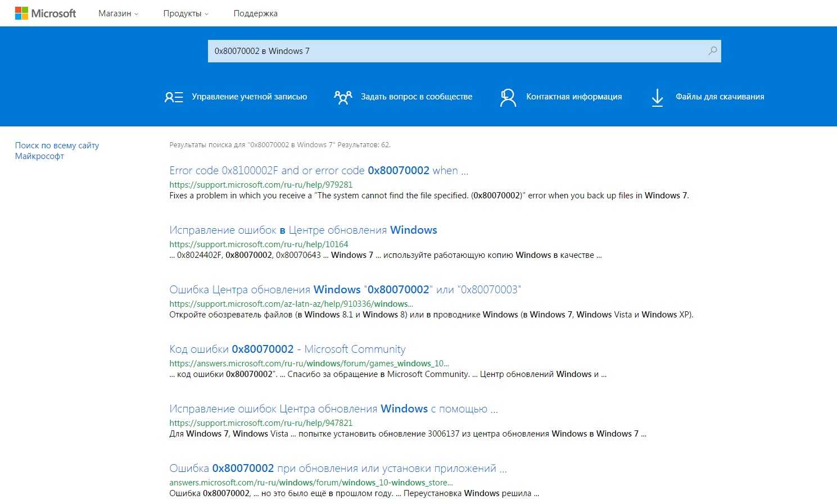Open 'Ошибка 0x80070002 при обновления или установки приложений' result
This screenshot has height=504, width=837.
pos(338,468)
